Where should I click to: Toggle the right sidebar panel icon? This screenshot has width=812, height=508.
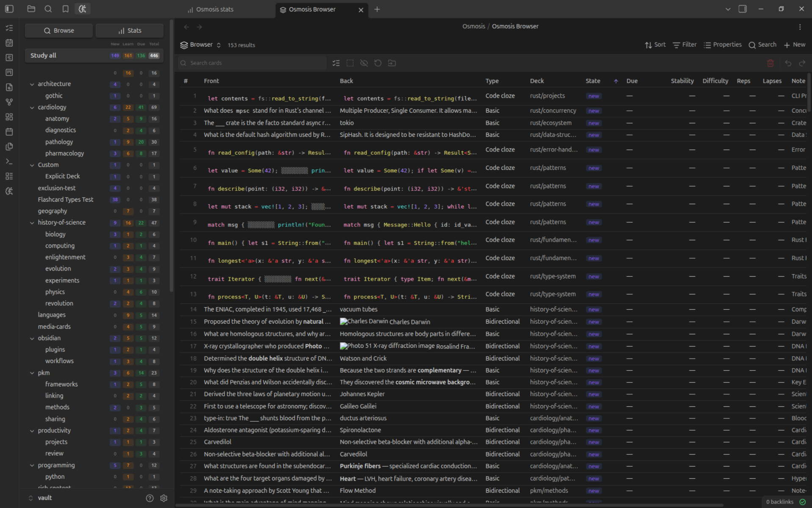[x=743, y=9]
